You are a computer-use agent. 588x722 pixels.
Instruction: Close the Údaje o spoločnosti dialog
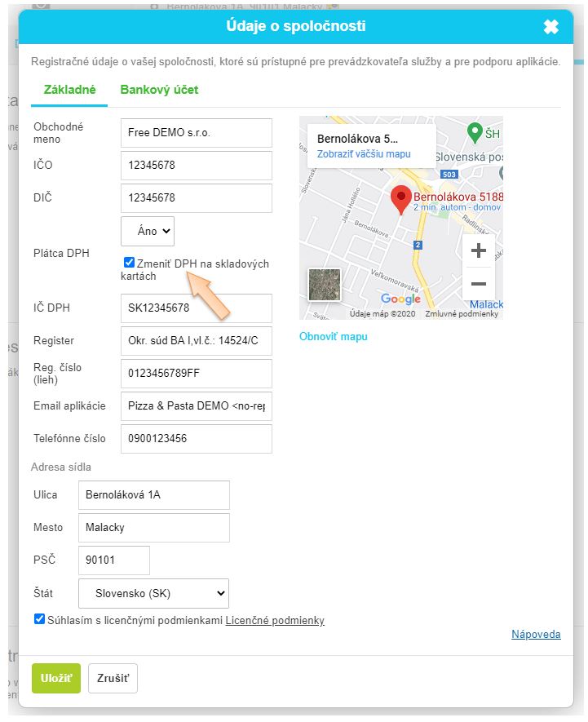550,27
